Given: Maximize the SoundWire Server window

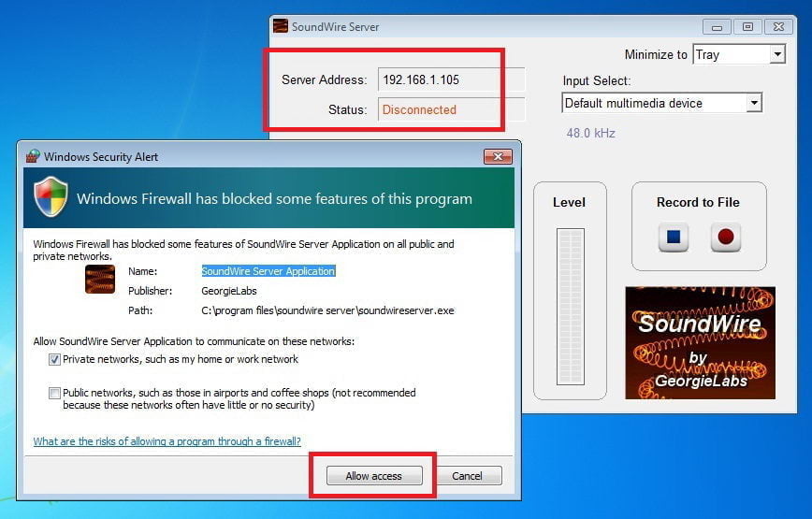Looking at the screenshot, I should click(747, 27).
